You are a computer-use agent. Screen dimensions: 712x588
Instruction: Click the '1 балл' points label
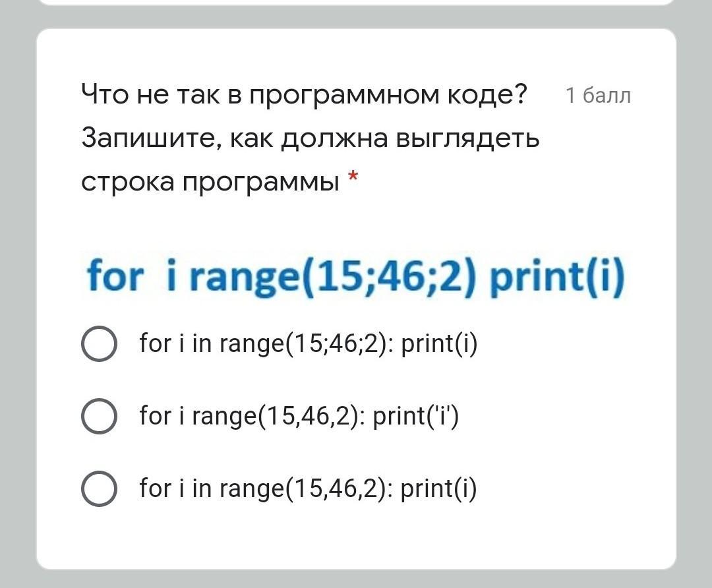598,96
